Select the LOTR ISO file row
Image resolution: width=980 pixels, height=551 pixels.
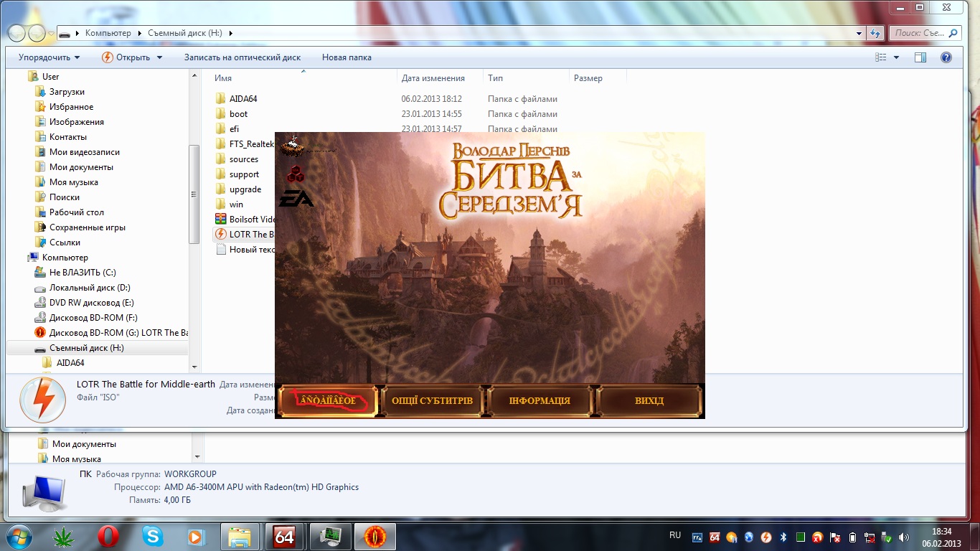[245, 235]
